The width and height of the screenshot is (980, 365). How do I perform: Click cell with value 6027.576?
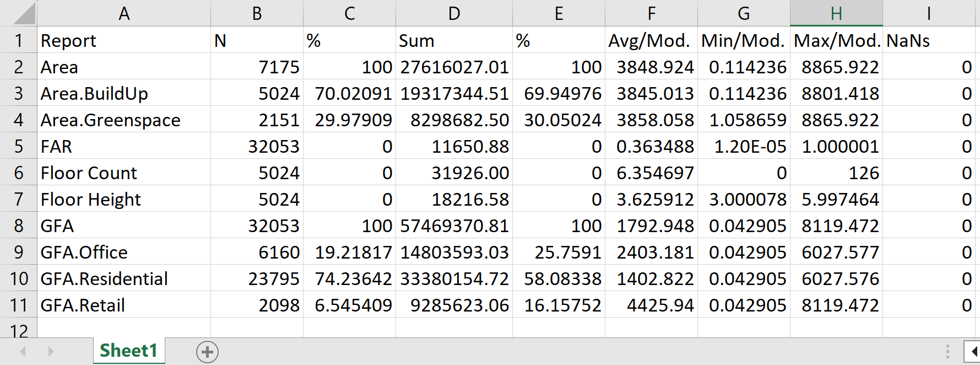pyautogui.click(x=836, y=278)
